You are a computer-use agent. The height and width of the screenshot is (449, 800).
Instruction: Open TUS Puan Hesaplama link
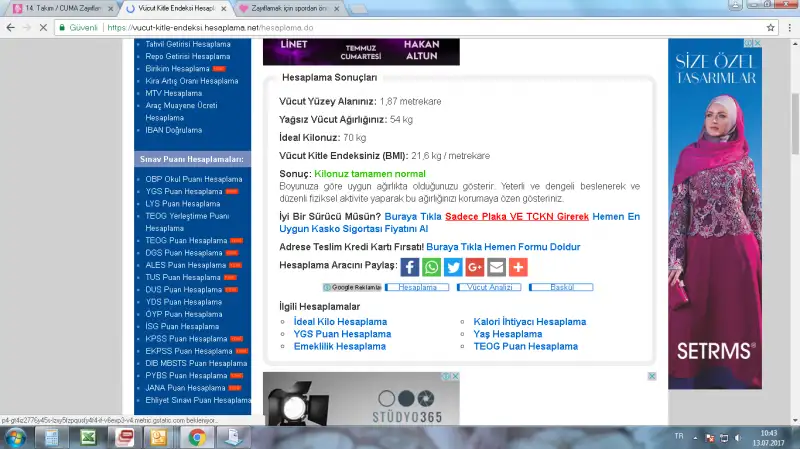[183, 277]
